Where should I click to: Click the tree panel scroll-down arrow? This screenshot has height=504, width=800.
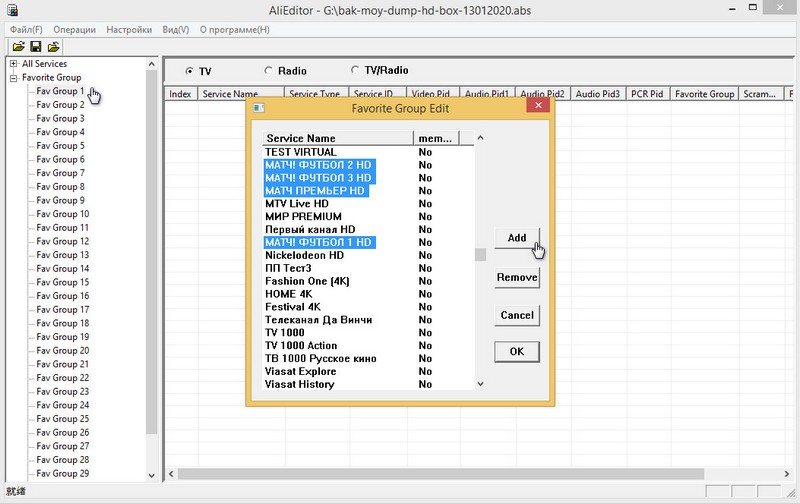pos(152,475)
